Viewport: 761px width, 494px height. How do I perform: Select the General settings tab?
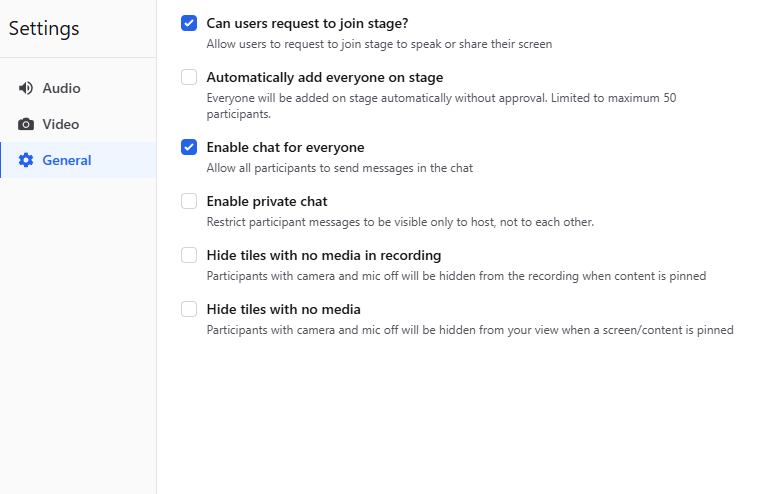66,160
